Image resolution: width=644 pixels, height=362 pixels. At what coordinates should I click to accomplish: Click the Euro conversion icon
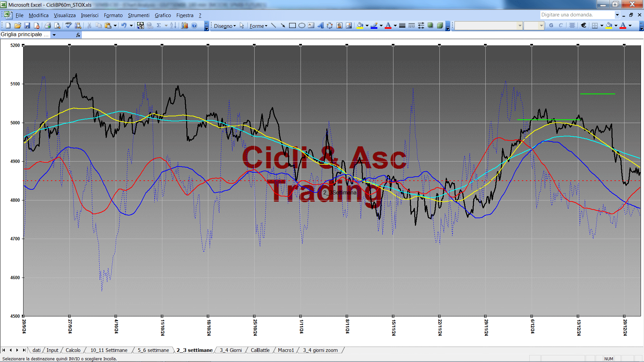tap(141, 25)
